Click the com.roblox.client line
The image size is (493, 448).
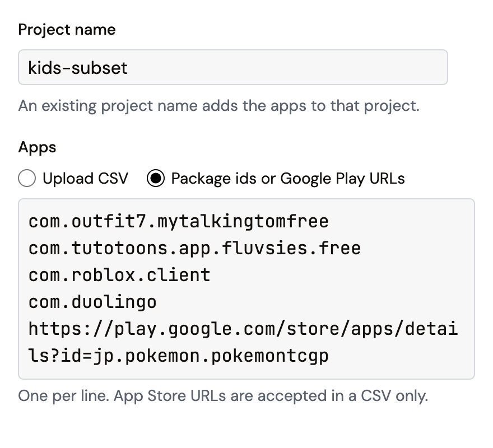[x=119, y=275]
